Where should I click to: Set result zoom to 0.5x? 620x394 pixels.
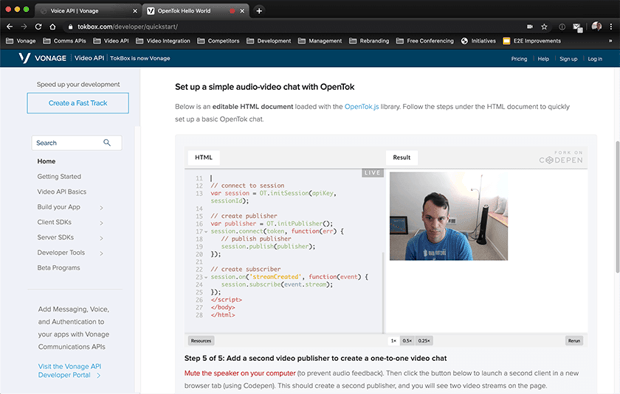(407, 341)
